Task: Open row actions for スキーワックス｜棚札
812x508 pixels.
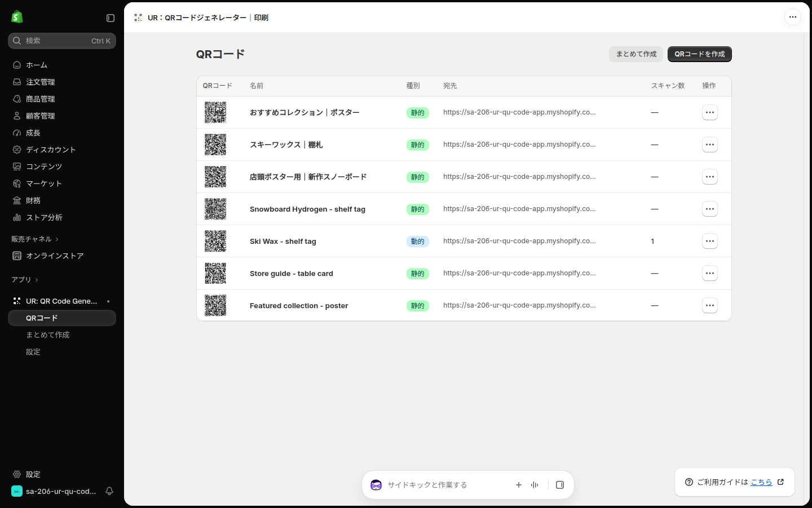Action: coord(710,144)
